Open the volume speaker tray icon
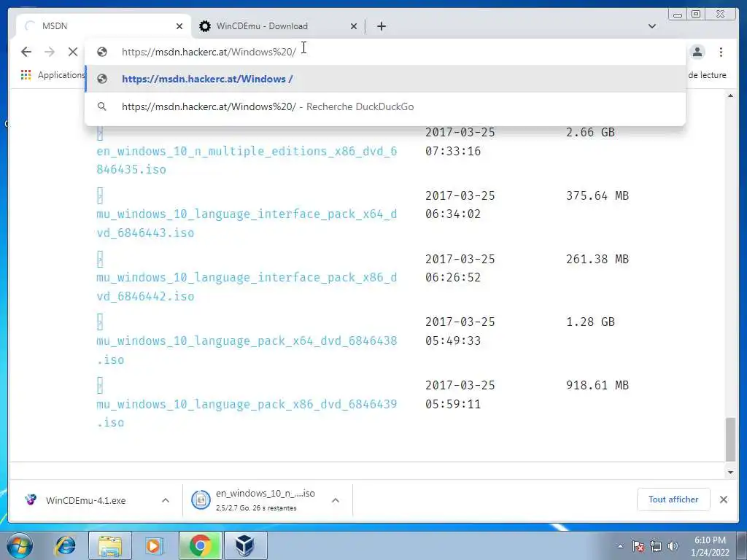Image resolution: width=747 pixels, height=560 pixels. click(x=673, y=547)
